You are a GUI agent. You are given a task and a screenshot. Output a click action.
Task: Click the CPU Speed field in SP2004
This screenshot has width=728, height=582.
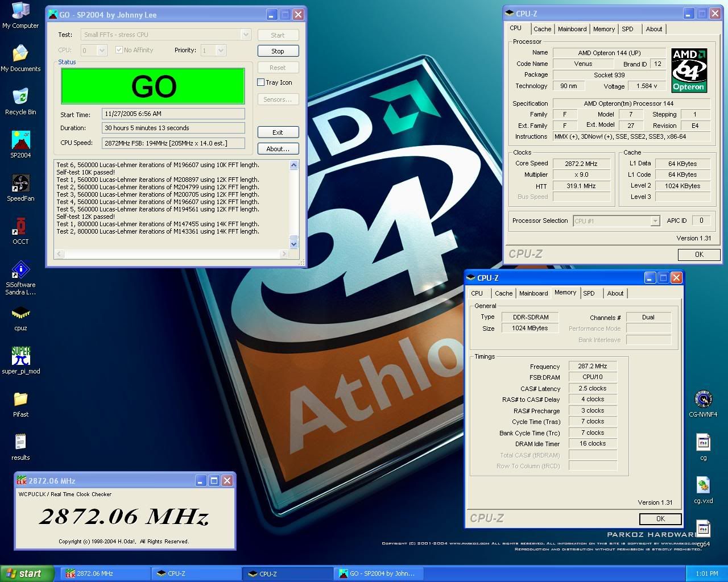click(x=173, y=143)
